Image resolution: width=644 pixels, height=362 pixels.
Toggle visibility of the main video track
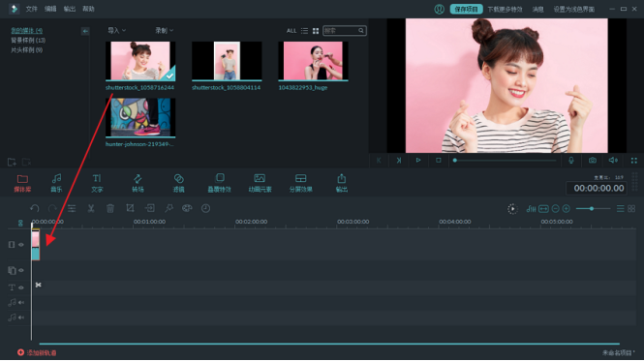coord(21,245)
